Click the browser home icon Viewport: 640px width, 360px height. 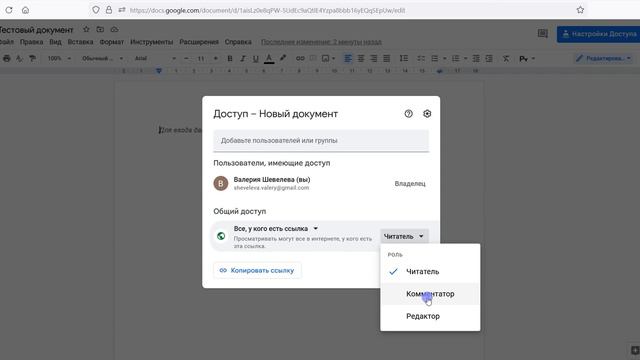click(x=25, y=10)
